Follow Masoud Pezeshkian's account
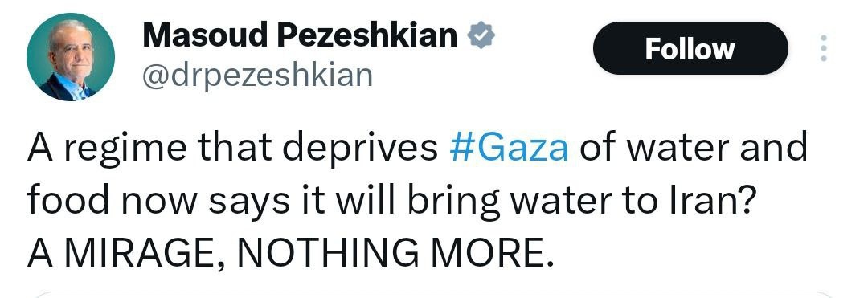Screen dimensions: 868x298 click(690, 49)
